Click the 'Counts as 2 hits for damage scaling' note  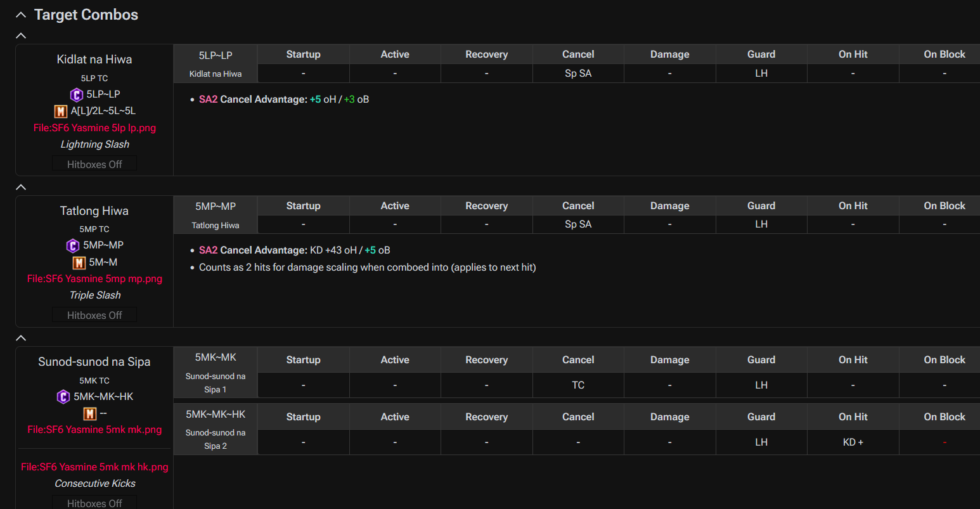pos(368,267)
